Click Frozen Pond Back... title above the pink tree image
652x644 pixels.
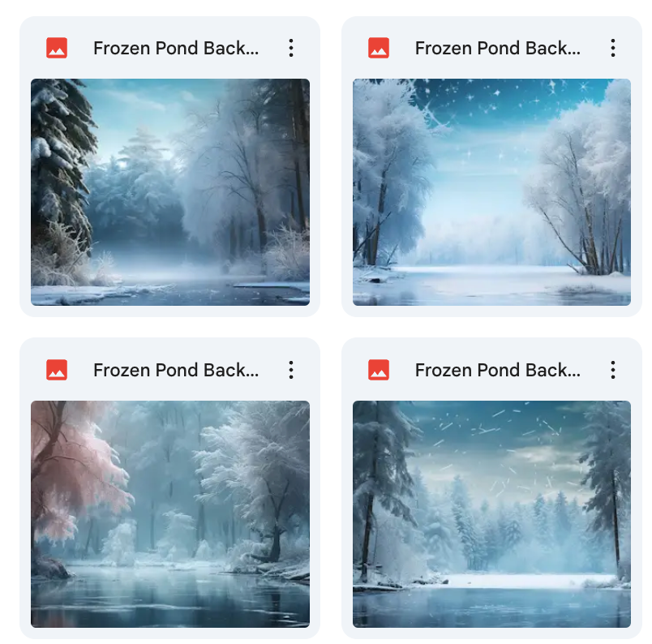point(176,370)
